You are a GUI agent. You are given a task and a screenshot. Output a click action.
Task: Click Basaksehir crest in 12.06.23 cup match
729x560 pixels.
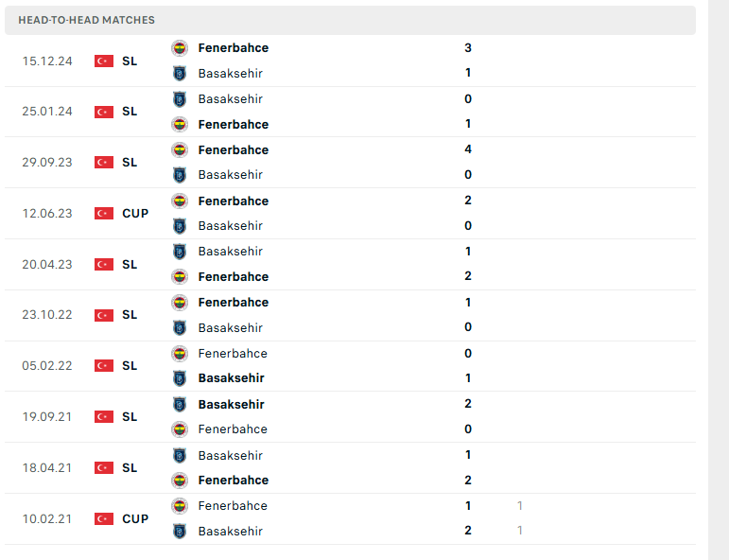(x=180, y=226)
